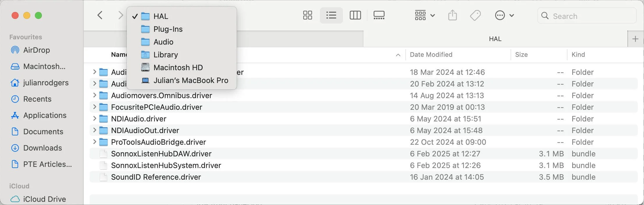Click the Applications sidebar icon
The height and width of the screenshot is (205, 644).
(15, 115)
